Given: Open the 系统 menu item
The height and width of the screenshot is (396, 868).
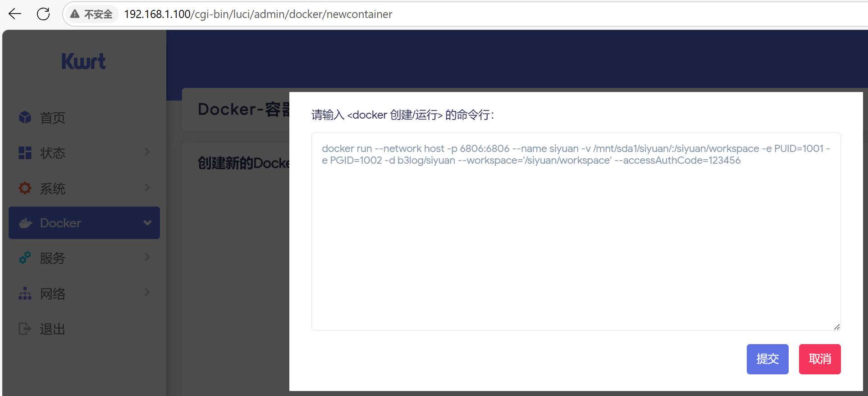Looking at the screenshot, I should pyautogui.click(x=84, y=188).
